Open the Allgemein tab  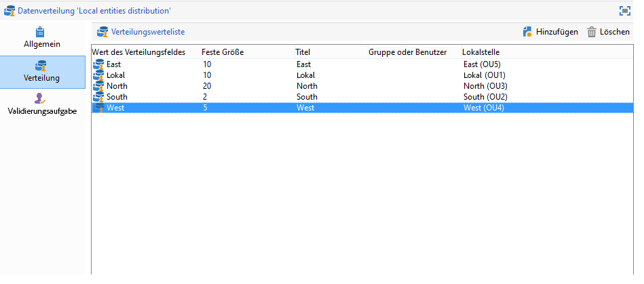pyautogui.click(x=43, y=37)
